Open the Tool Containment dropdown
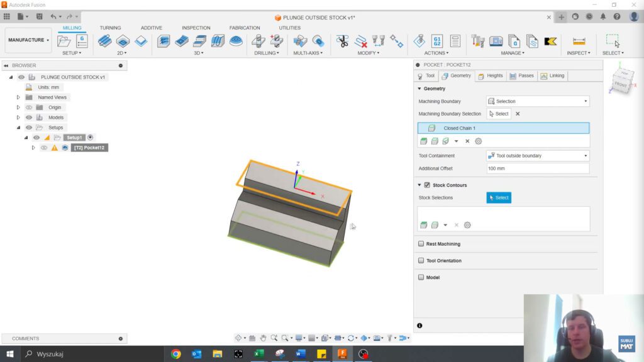This screenshot has height=362, width=644. [585, 155]
